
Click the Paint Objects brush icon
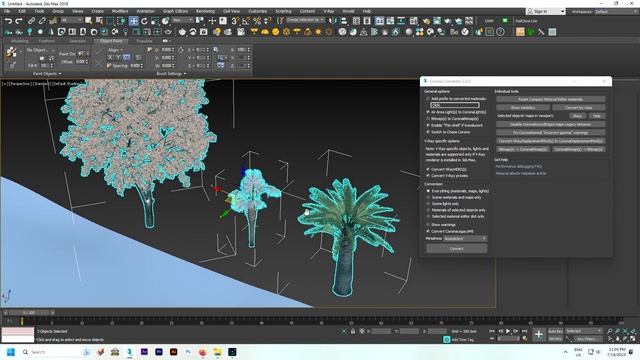11,51
